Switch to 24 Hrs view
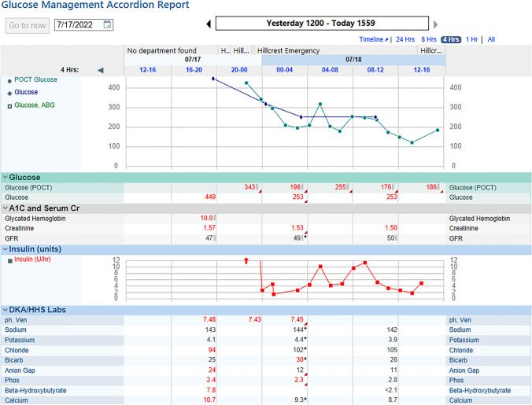The image size is (532, 405). coord(405,39)
